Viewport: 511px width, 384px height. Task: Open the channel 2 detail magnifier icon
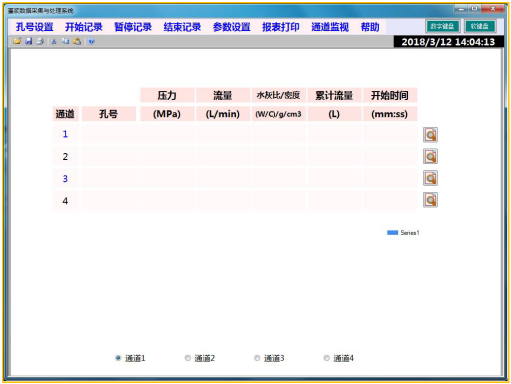point(430,156)
